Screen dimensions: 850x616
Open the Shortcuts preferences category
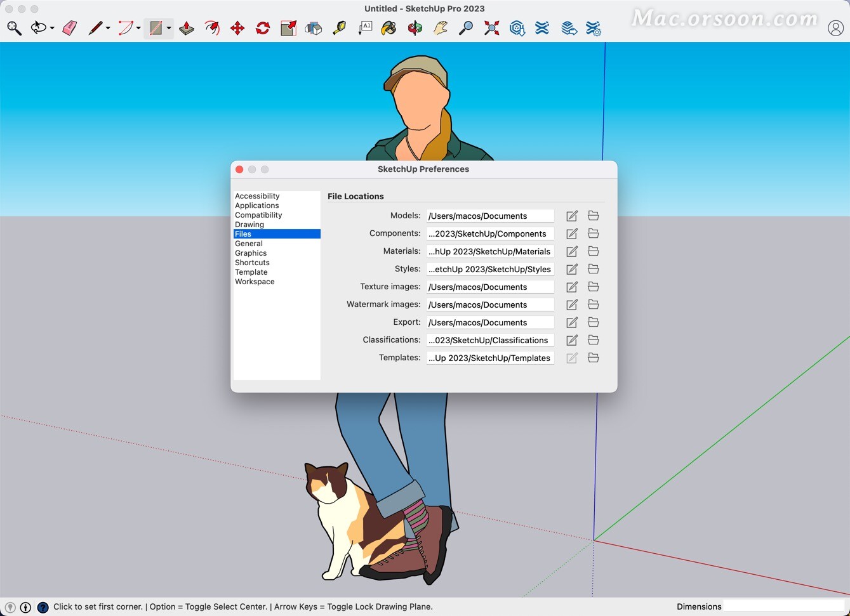tap(252, 263)
